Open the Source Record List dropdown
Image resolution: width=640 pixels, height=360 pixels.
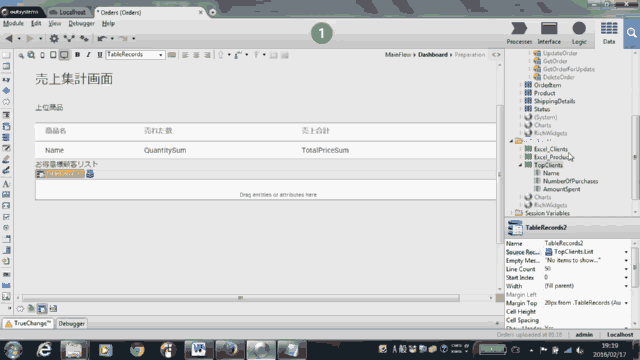pos(626,252)
